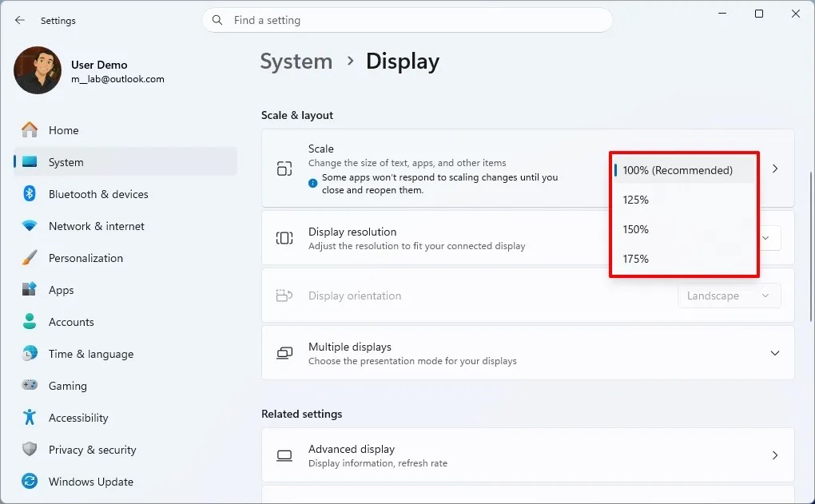Open Gaming label in sidebar
Image resolution: width=815 pixels, height=504 pixels.
click(68, 386)
